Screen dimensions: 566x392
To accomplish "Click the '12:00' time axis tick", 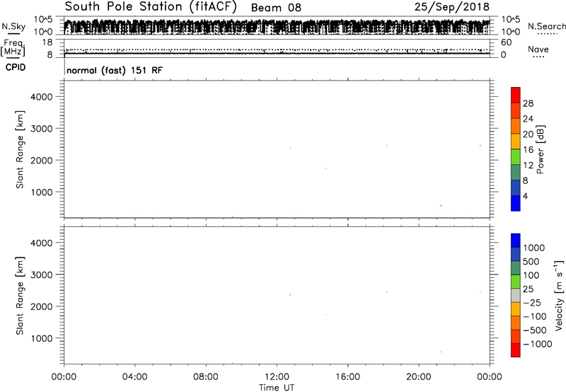I will tap(277, 377).
